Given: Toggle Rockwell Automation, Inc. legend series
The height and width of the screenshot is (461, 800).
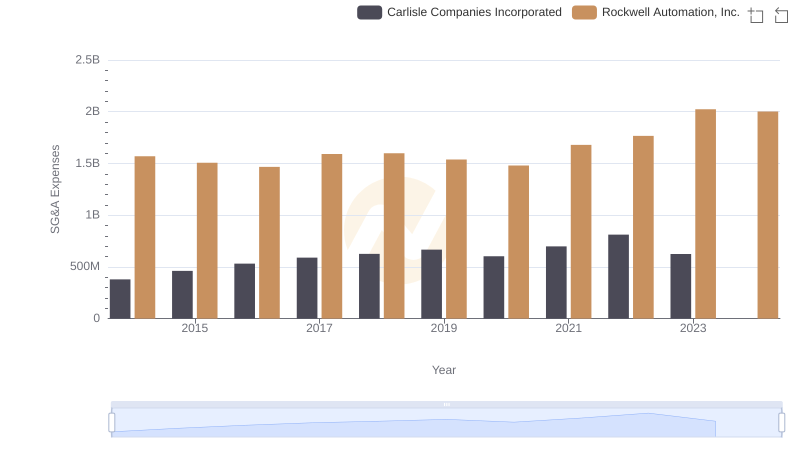Looking at the screenshot, I should (656, 12).
